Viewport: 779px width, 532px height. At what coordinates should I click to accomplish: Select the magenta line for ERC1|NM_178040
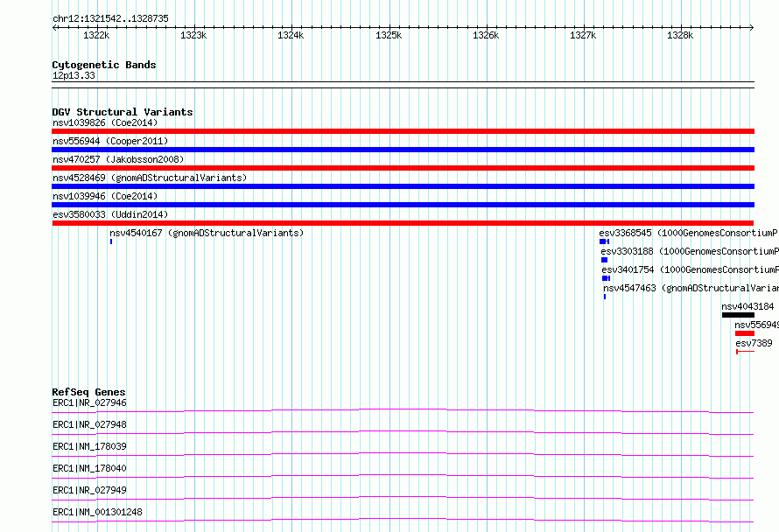point(403,476)
